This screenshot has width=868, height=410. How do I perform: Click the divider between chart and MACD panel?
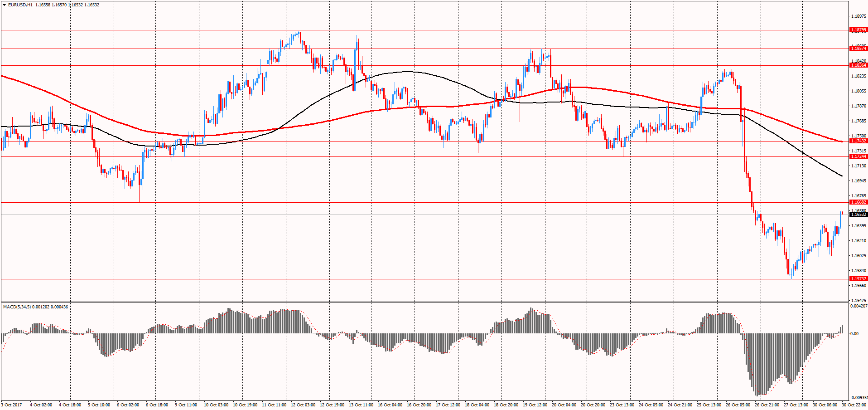424,302
